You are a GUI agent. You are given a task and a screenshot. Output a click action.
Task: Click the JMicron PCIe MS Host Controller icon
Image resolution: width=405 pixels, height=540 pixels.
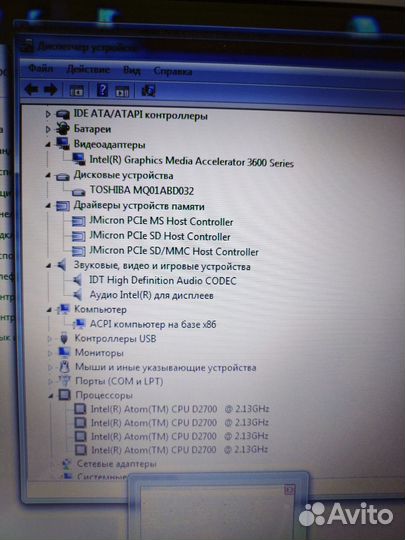click(x=79, y=221)
